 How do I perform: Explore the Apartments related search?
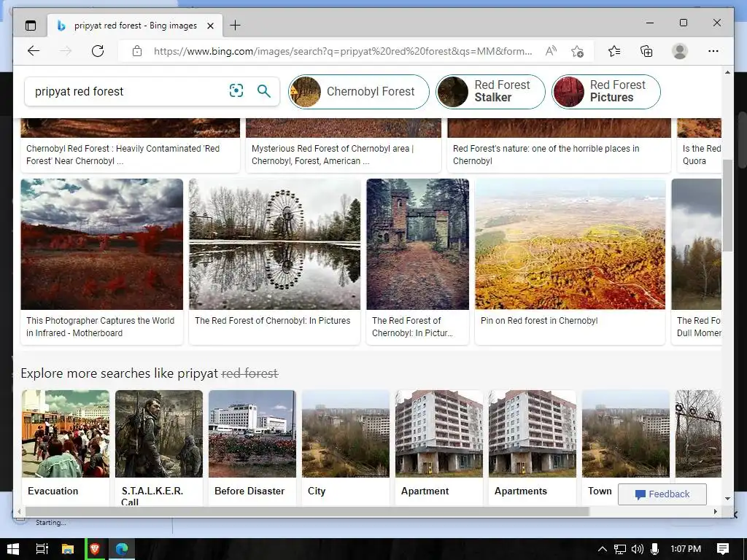tap(533, 448)
